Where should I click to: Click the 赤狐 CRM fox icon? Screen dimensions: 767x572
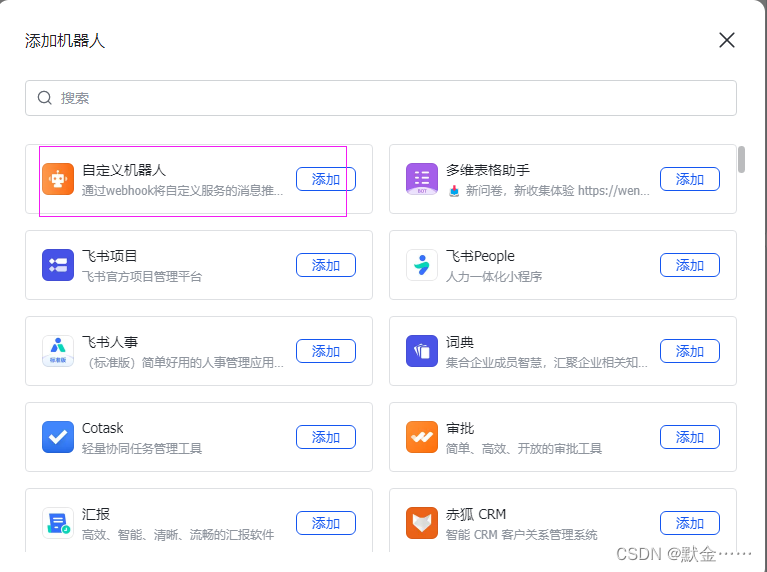coord(422,523)
